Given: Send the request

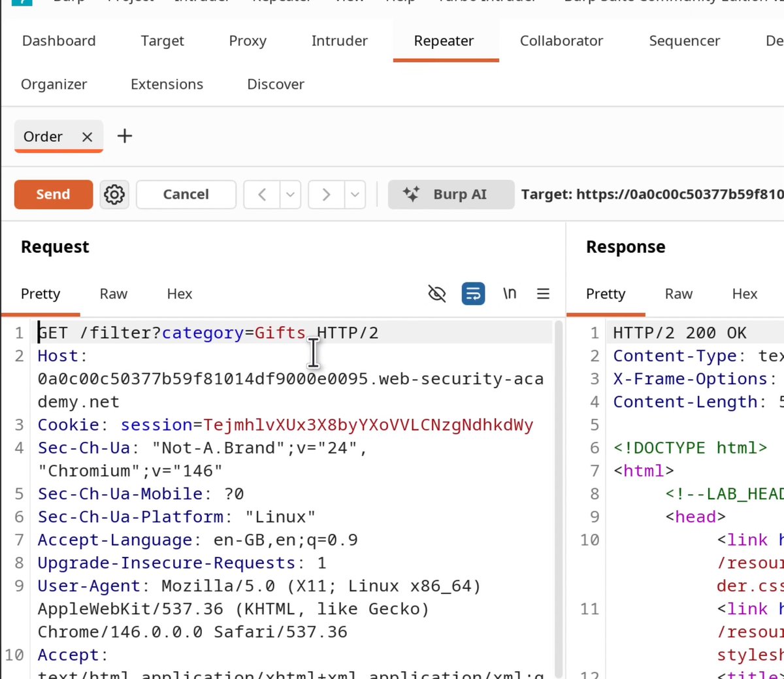Looking at the screenshot, I should coord(54,194).
